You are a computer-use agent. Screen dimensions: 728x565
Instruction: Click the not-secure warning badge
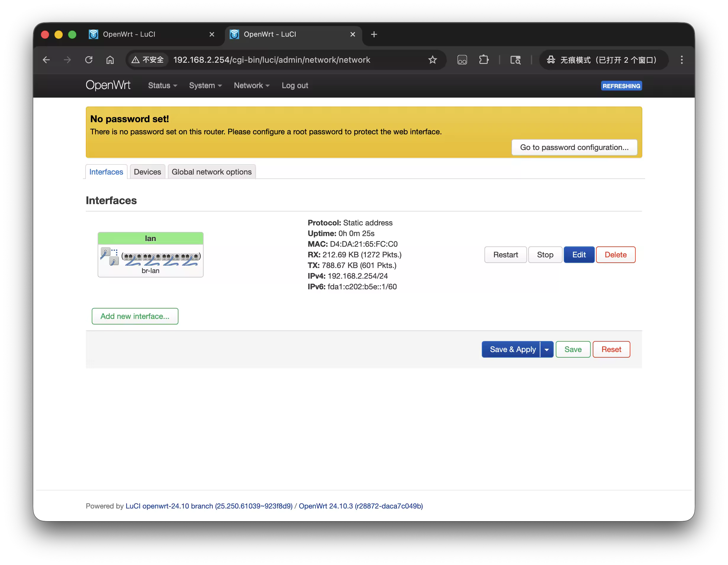tap(148, 60)
